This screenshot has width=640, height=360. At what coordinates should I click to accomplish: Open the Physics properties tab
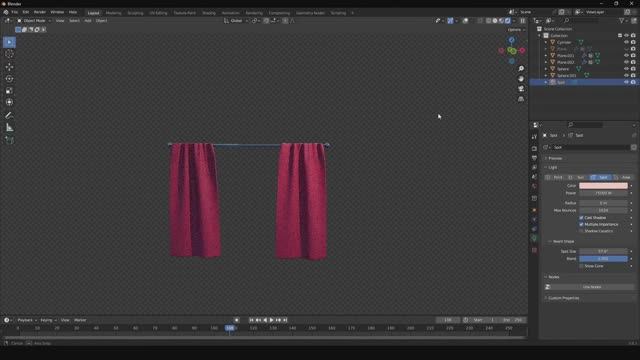534,220
